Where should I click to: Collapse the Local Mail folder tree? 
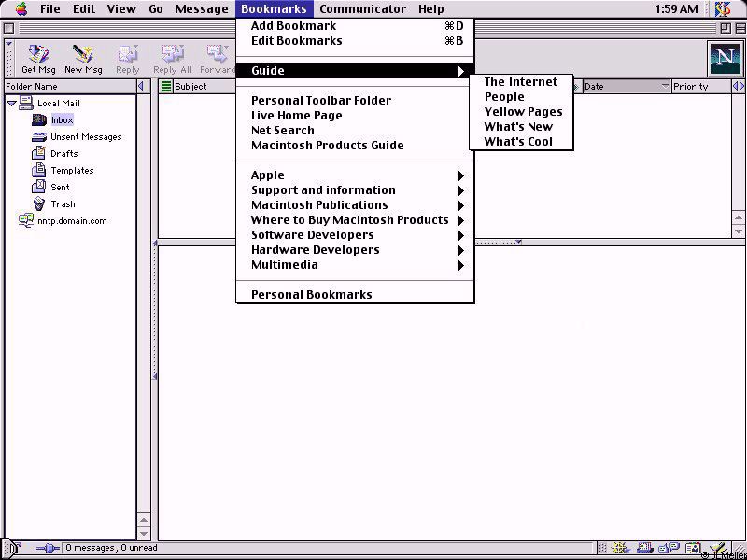point(11,104)
